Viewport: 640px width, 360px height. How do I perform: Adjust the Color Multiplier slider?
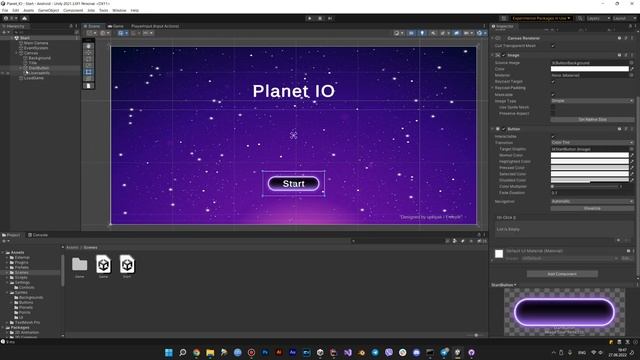pyautogui.click(x=584, y=187)
